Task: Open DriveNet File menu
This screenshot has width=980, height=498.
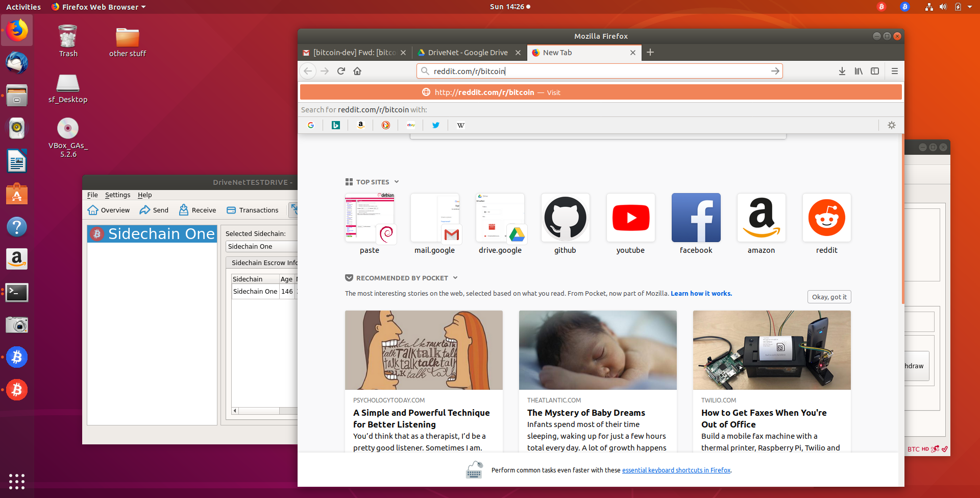Action: click(92, 195)
